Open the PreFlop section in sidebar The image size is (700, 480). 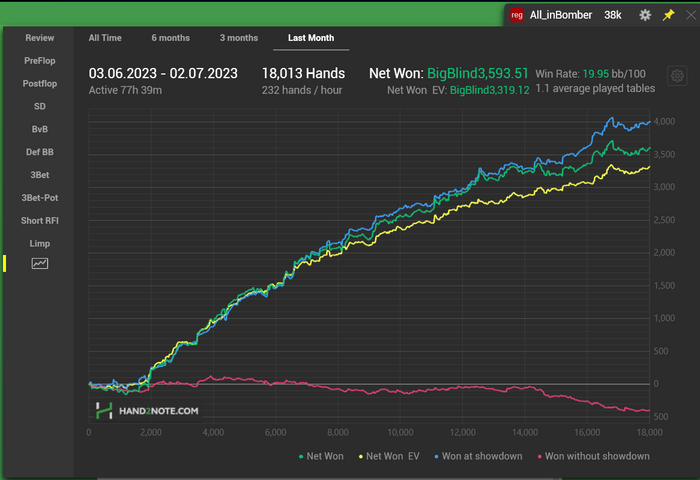[40, 61]
